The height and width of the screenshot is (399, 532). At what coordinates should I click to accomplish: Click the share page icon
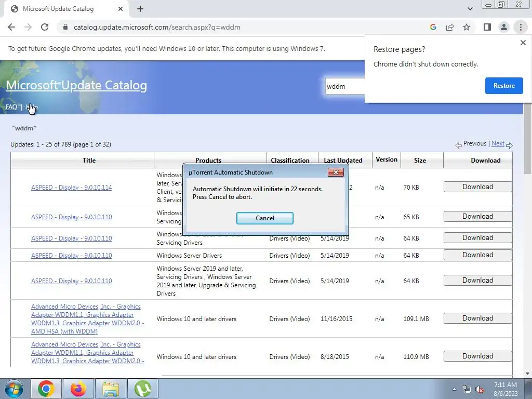click(x=450, y=27)
